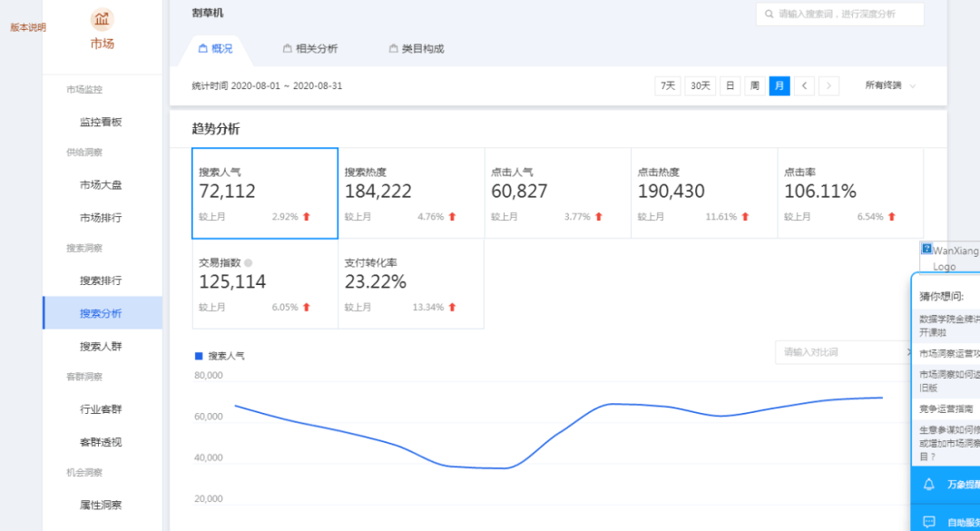Open the 万象提醒 bell notification
This screenshot has height=531, width=980.
pos(928,485)
